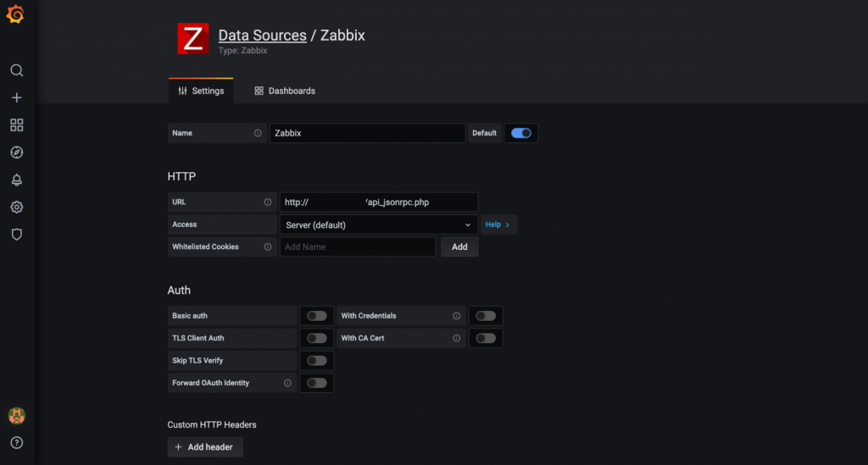
Task: Open the search magnifier in sidebar
Action: tap(16, 70)
